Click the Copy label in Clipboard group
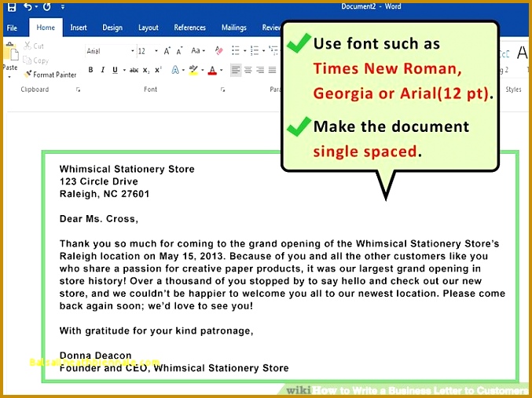Image resolution: width=532 pixels, height=398 pixels. [x=41, y=60]
